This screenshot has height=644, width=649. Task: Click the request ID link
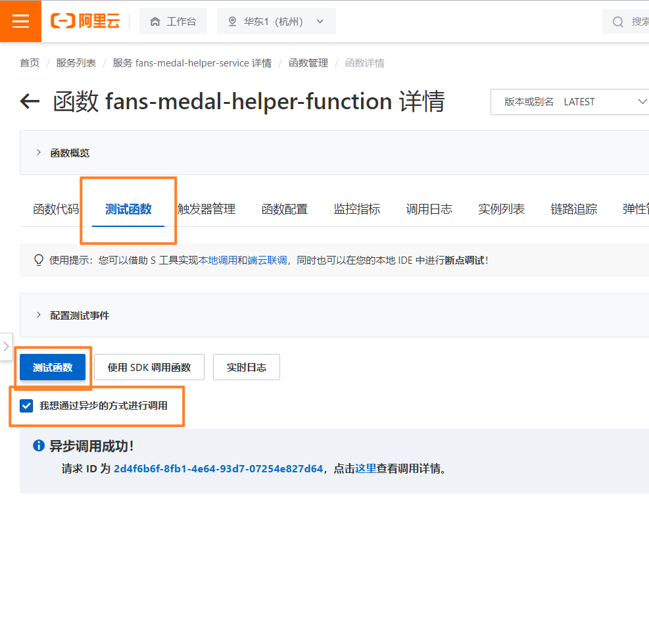point(218,469)
